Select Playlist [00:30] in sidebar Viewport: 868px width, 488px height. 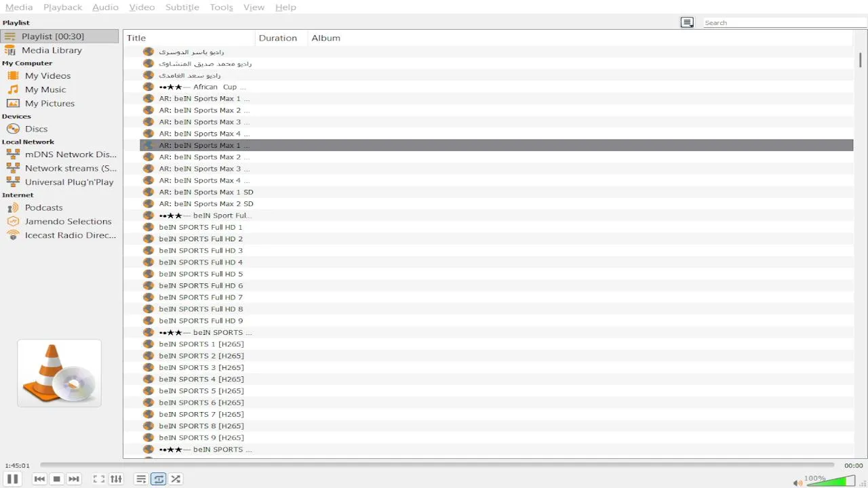click(60, 36)
